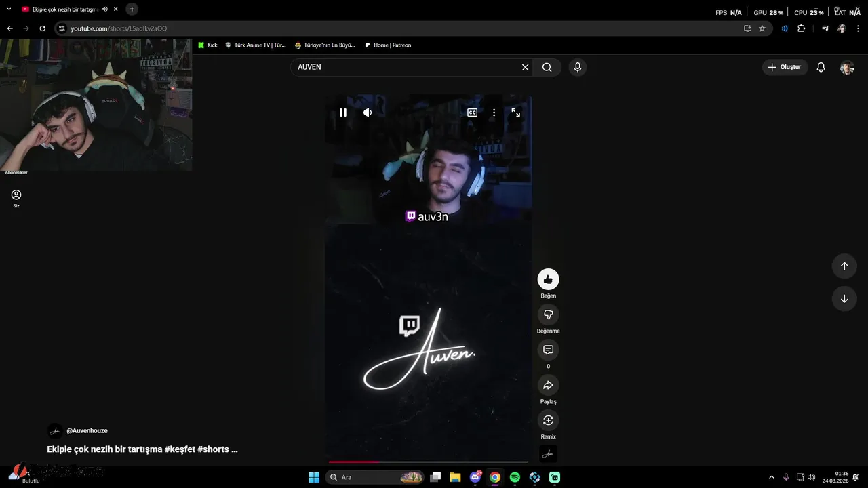The height and width of the screenshot is (488, 868).
Task: Open the media controls music-note icon
Action: pos(825,28)
